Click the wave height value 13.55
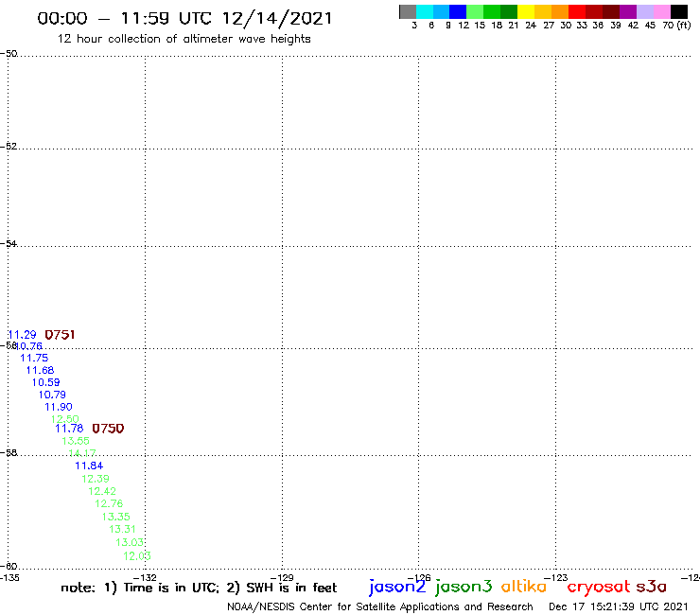The width and height of the screenshot is (700, 615). 76,441
